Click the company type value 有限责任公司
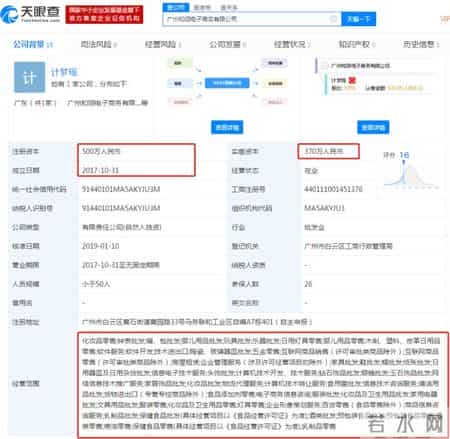The image size is (450, 439). coord(122,227)
